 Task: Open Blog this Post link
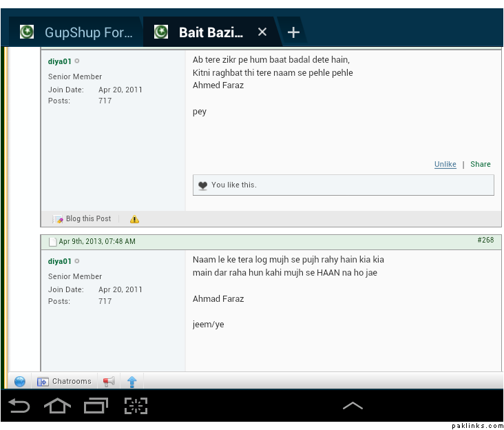pos(87,219)
